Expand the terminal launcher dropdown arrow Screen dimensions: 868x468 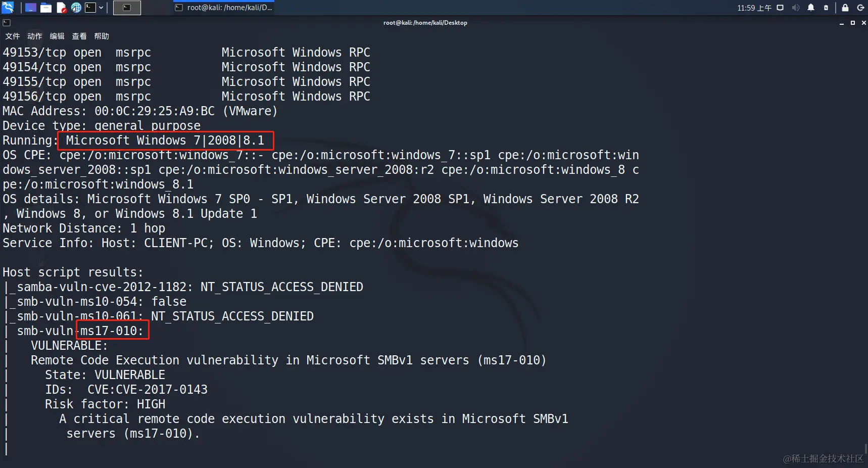pos(101,8)
